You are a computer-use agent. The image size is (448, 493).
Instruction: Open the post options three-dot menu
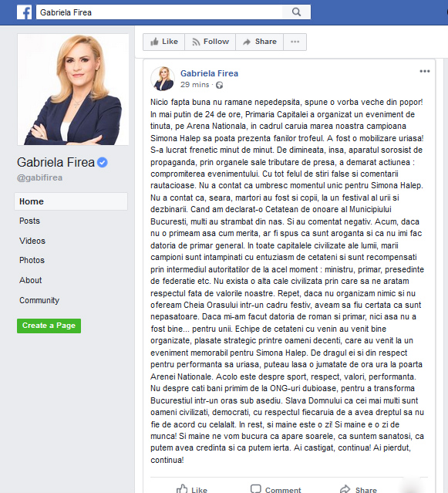[x=424, y=72]
